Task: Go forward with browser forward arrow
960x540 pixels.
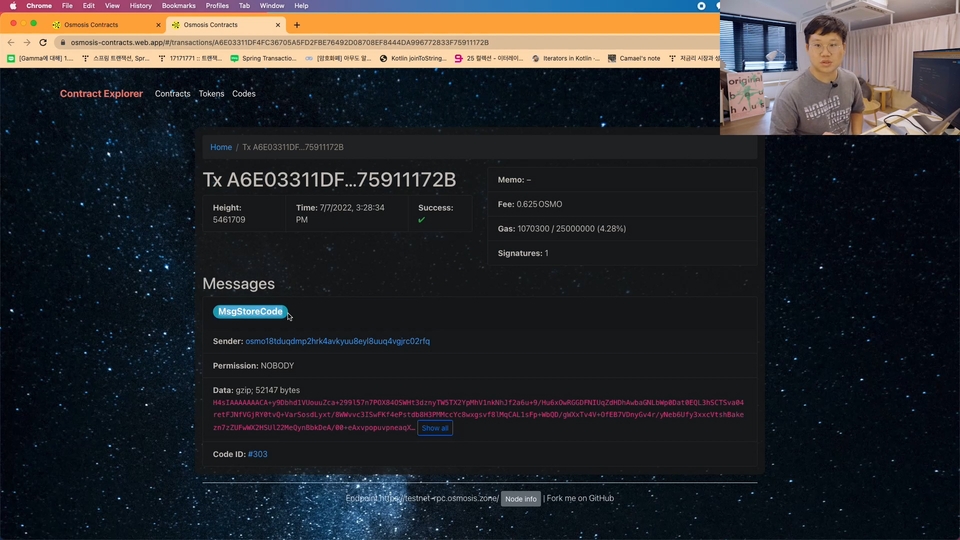Action: (x=26, y=42)
